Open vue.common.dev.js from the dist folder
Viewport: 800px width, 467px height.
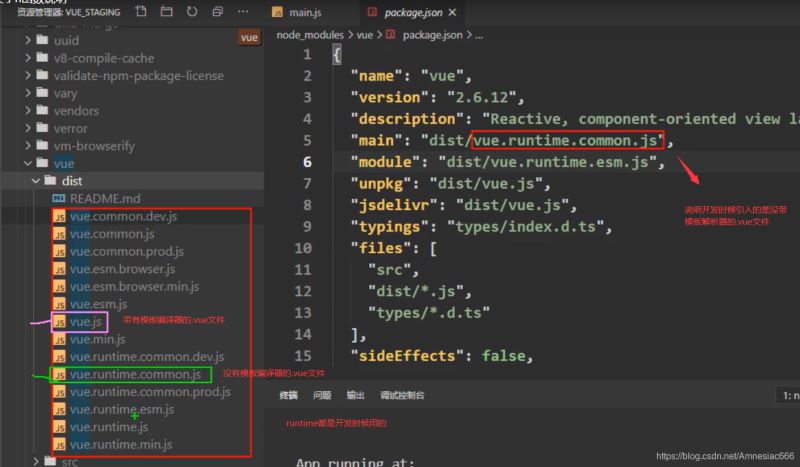coord(124,216)
